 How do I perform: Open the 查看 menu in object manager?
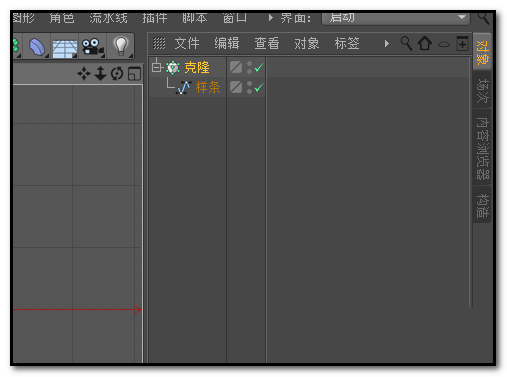pyautogui.click(x=267, y=43)
